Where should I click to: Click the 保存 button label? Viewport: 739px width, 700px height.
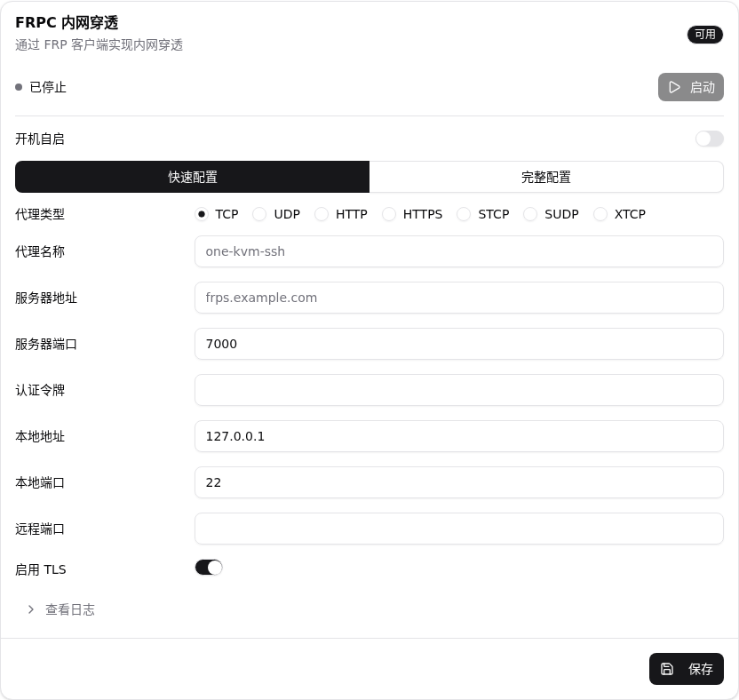click(700, 668)
